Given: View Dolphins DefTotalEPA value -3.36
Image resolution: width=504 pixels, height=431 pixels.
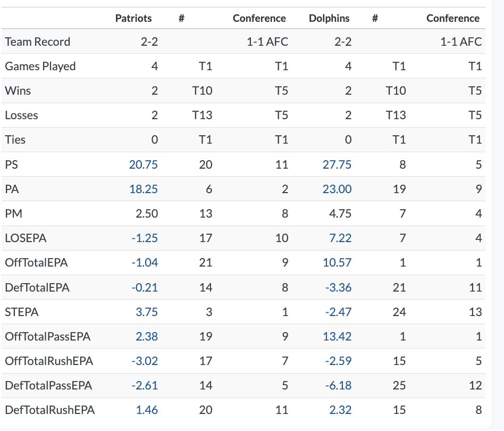Looking at the screenshot, I should click(x=338, y=287).
